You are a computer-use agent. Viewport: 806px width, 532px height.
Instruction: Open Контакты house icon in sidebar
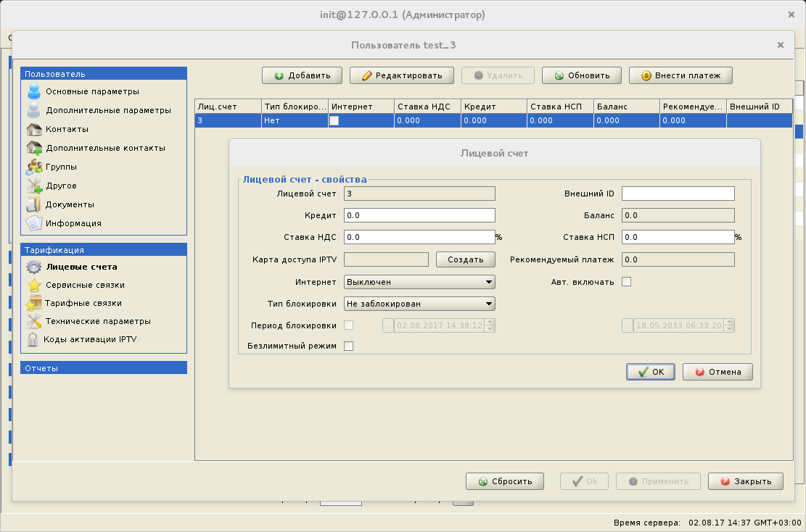tap(33, 129)
